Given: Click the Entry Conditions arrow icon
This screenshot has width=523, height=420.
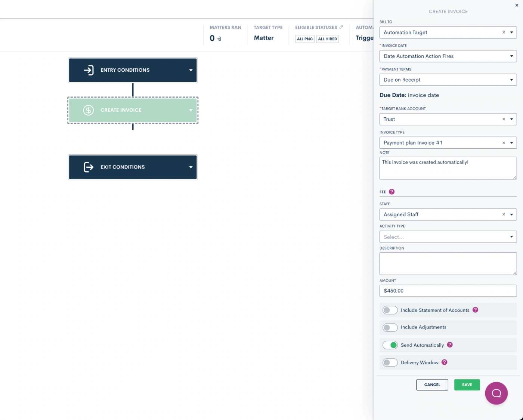Looking at the screenshot, I should [x=89, y=70].
